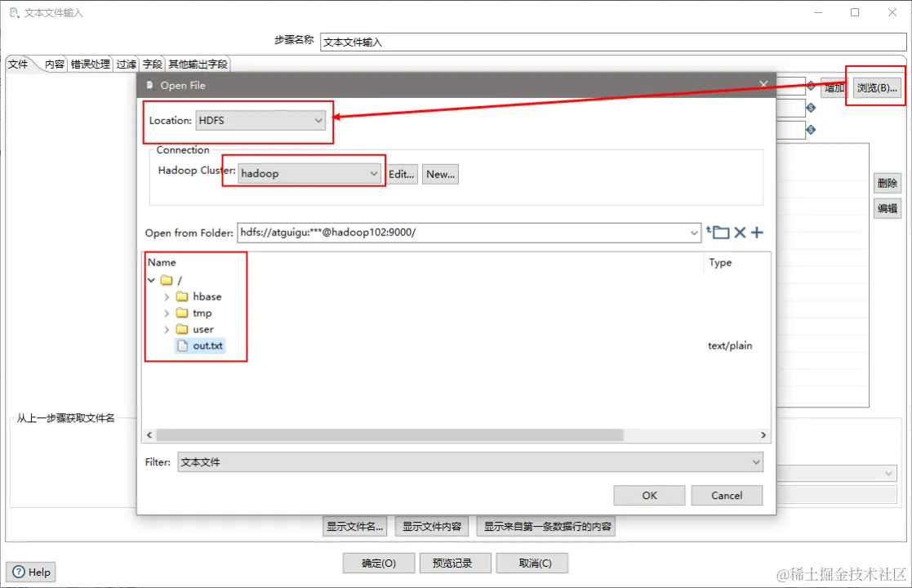Click the text/plain type cell
This screenshot has height=588, width=912.
coord(730,345)
